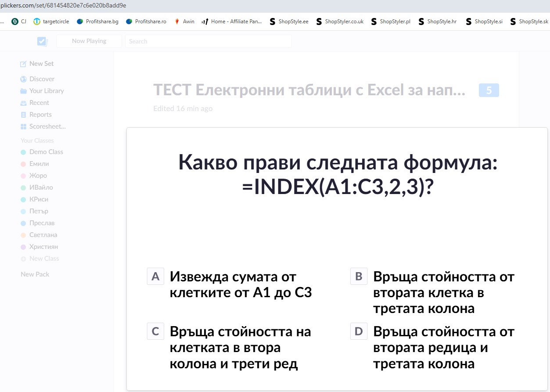Image resolution: width=550 pixels, height=392 pixels.
Task: Click the Reports document icon
Action: tap(23, 115)
